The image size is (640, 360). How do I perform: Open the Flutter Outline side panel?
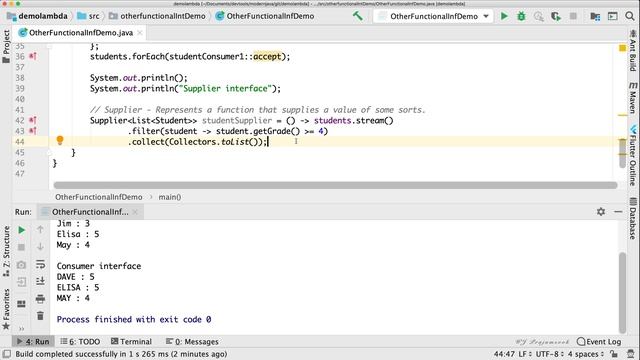pos(633,156)
